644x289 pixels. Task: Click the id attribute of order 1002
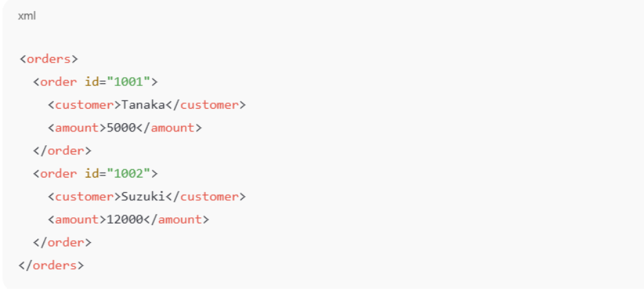(x=91, y=173)
